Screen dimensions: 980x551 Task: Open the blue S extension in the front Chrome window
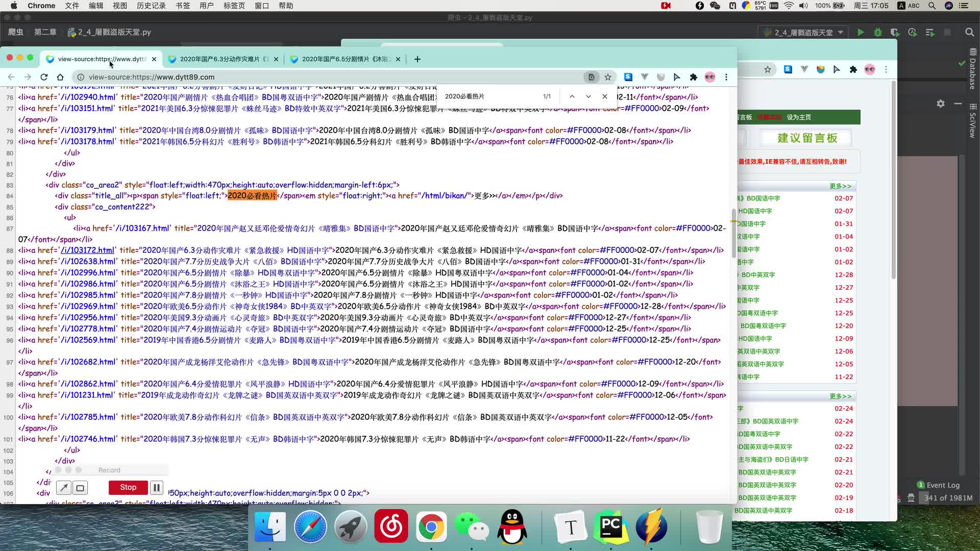[628, 77]
